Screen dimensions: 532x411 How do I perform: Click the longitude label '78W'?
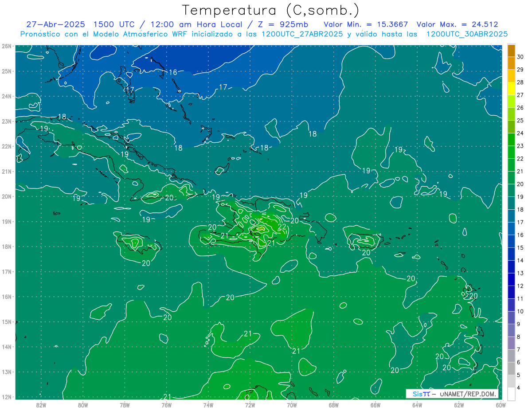(x=125, y=404)
